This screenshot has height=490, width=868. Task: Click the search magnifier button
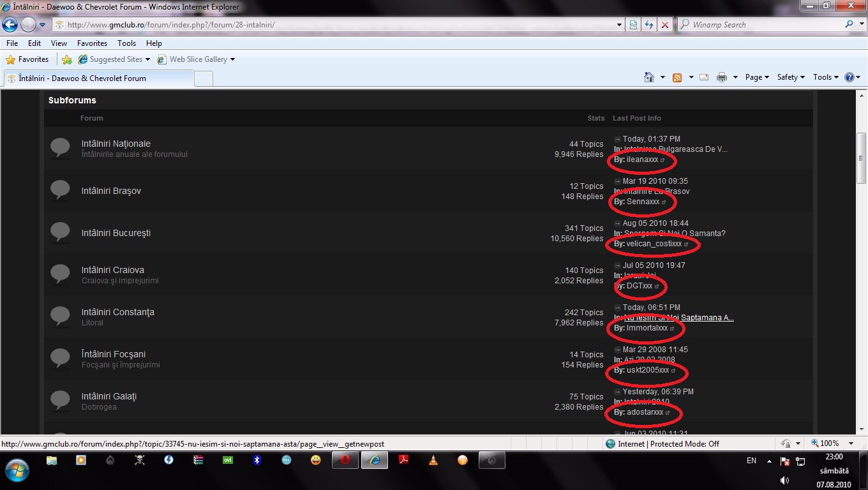[849, 24]
